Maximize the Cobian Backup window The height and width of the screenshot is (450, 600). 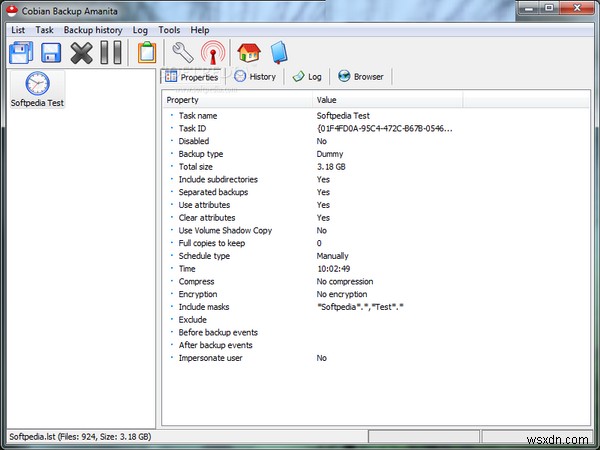(x=549, y=8)
